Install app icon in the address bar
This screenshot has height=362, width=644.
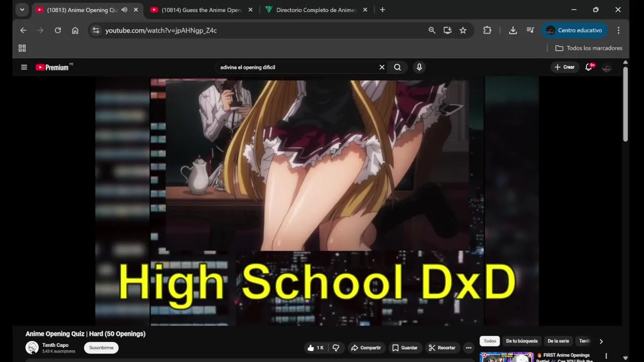point(447,30)
